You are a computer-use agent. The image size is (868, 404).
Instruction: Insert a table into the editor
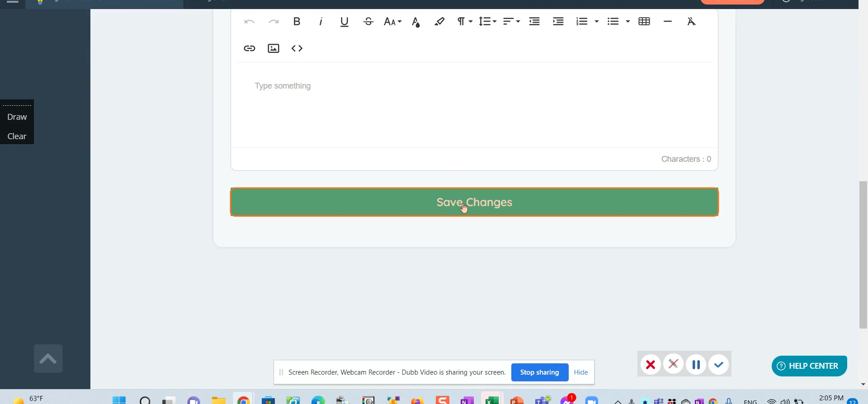(644, 21)
